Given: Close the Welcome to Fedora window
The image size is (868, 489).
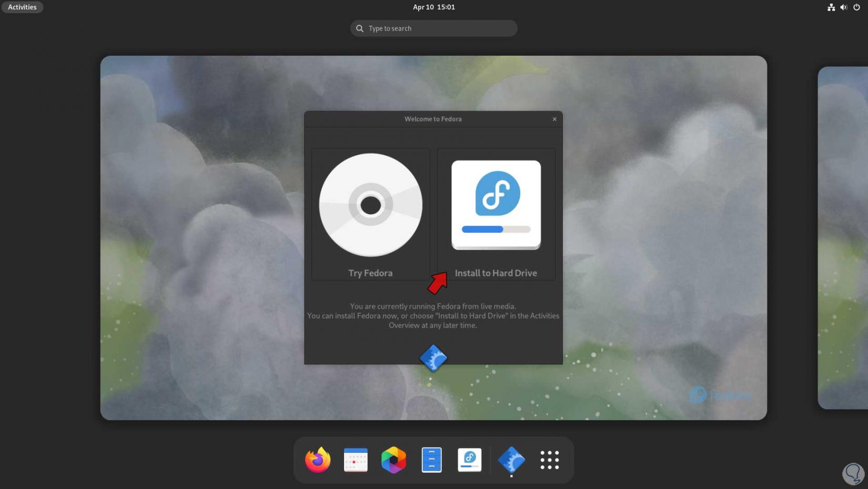Looking at the screenshot, I should [554, 119].
